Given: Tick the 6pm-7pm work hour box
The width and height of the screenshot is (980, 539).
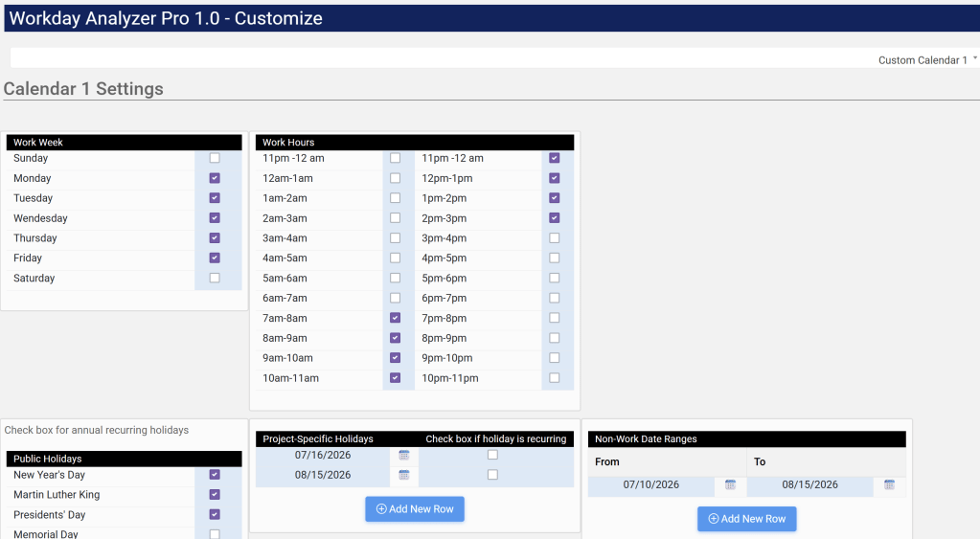Looking at the screenshot, I should (x=555, y=298).
